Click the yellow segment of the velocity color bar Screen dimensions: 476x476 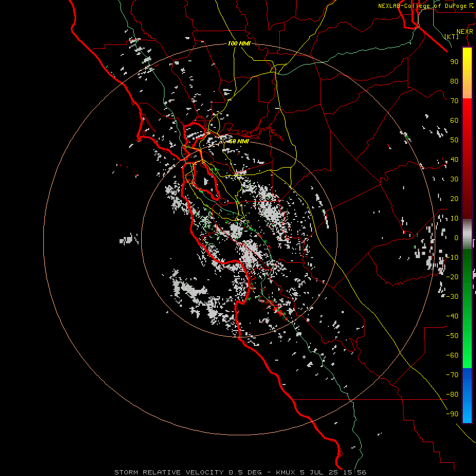coord(467,72)
